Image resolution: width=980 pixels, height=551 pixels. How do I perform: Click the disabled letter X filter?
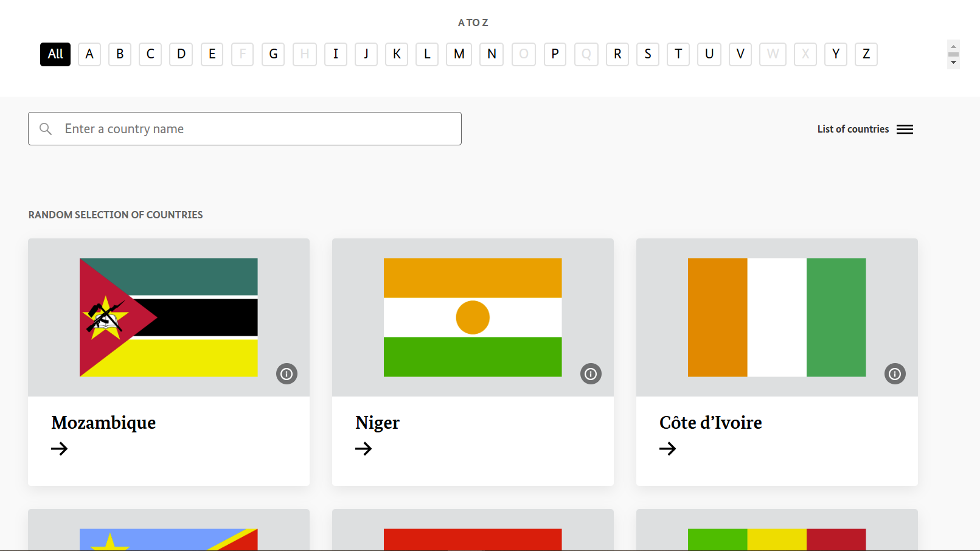(805, 54)
